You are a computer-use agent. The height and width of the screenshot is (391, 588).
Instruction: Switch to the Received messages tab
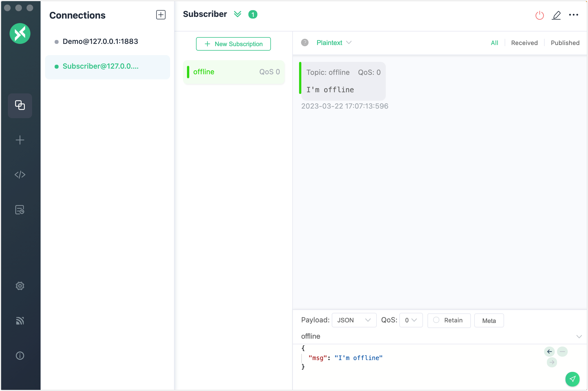tap(524, 43)
